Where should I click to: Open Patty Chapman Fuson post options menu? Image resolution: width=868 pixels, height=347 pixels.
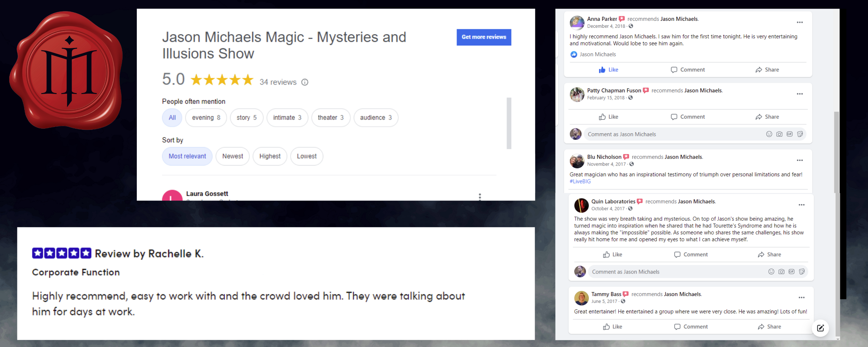coord(800,94)
